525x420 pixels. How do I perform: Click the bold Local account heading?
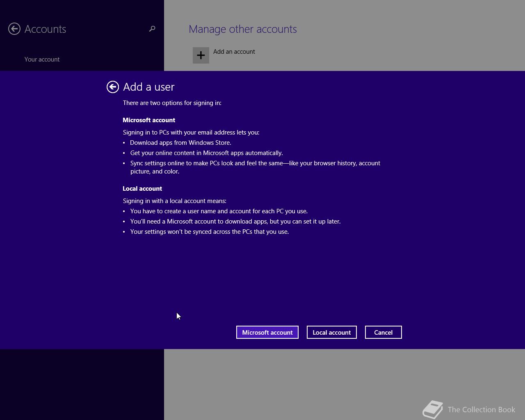point(142,189)
